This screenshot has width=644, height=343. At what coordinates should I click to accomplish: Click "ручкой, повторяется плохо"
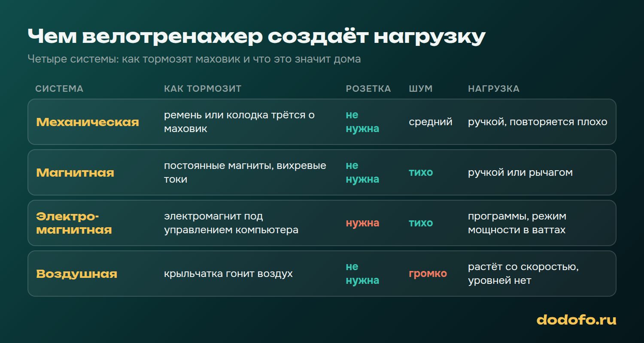(x=538, y=122)
